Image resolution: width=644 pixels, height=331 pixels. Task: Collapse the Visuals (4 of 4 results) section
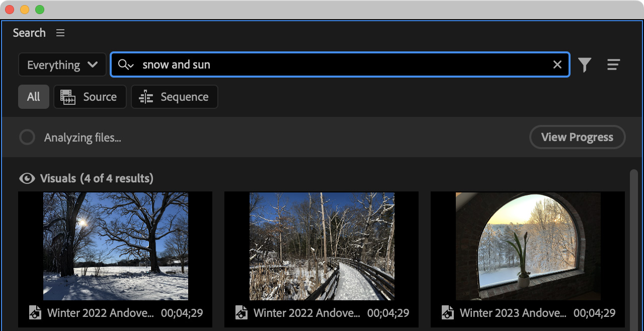click(x=97, y=178)
